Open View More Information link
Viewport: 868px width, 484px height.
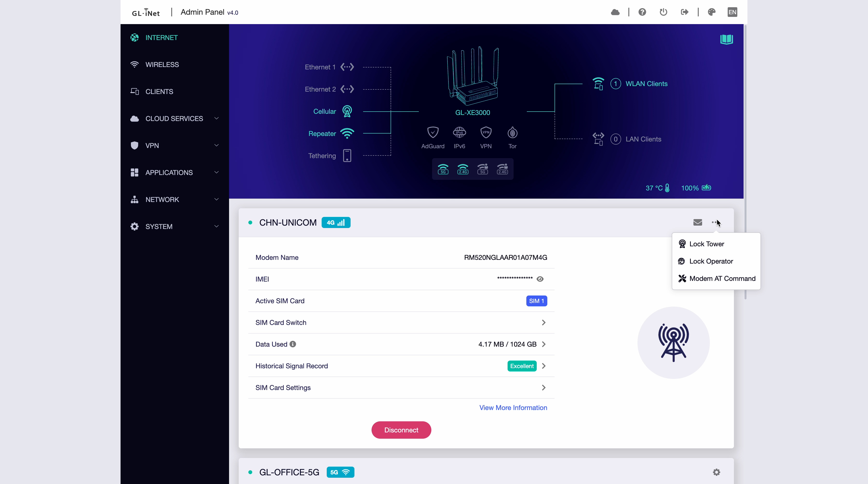[513, 408]
